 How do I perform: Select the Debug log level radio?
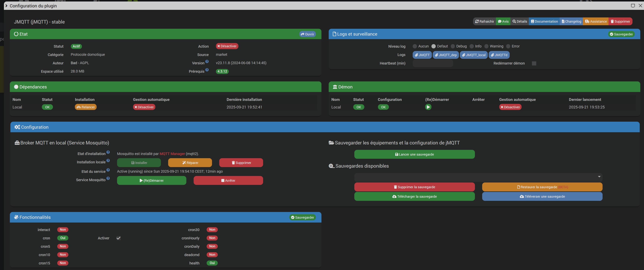(453, 46)
